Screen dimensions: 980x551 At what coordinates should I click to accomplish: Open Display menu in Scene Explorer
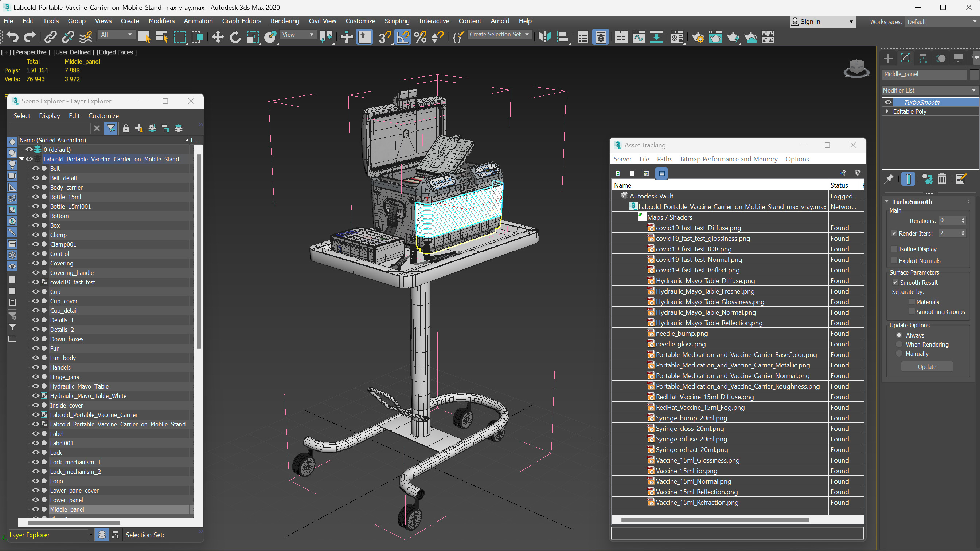pos(50,115)
